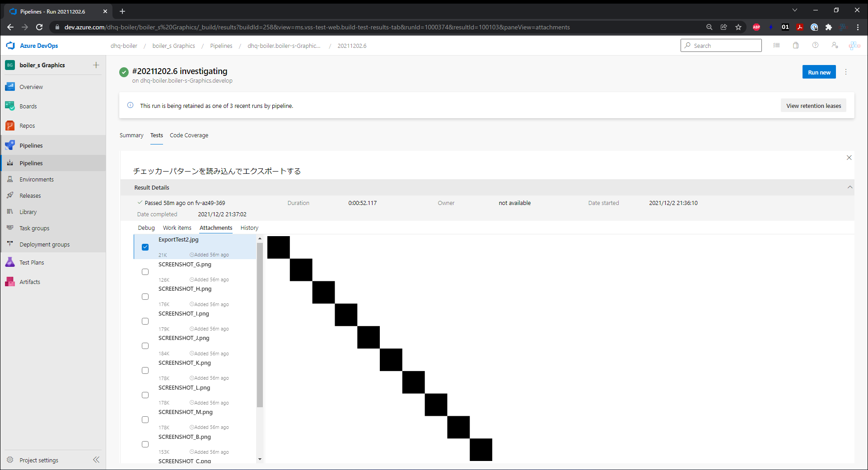This screenshot has height=470, width=868.
Task: Check the SCREENSHOT_G.png checkbox
Action: (145, 272)
